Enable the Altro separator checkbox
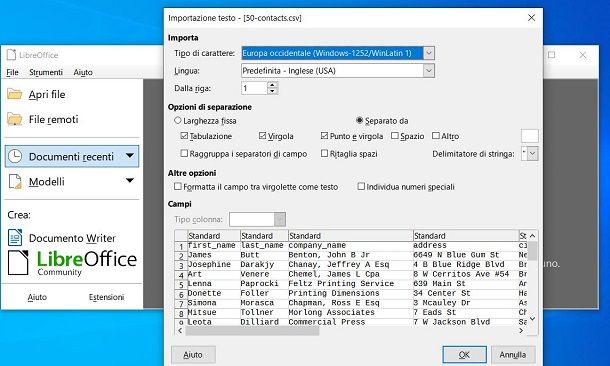The image size is (610, 366). tap(436, 136)
